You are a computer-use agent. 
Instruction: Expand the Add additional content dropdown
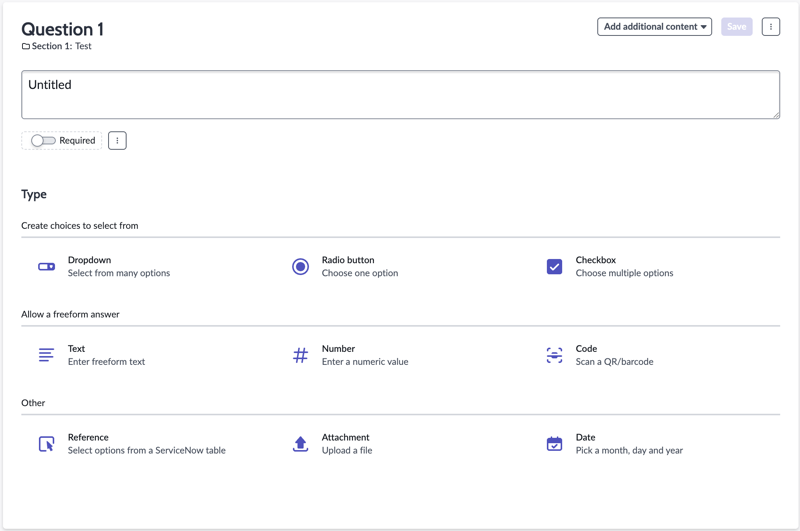[655, 27]
